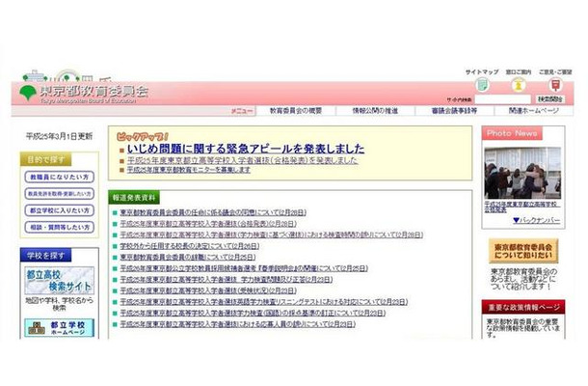This screenshot has height=386, width=588.
Task: Click the 報道発表資料 section heading
Action: [x=134, y=198]
